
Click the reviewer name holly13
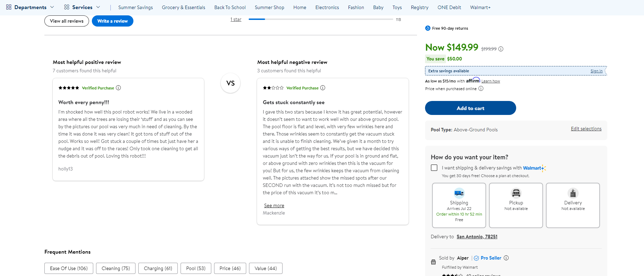pyautogui.click(x=66, y=169)
